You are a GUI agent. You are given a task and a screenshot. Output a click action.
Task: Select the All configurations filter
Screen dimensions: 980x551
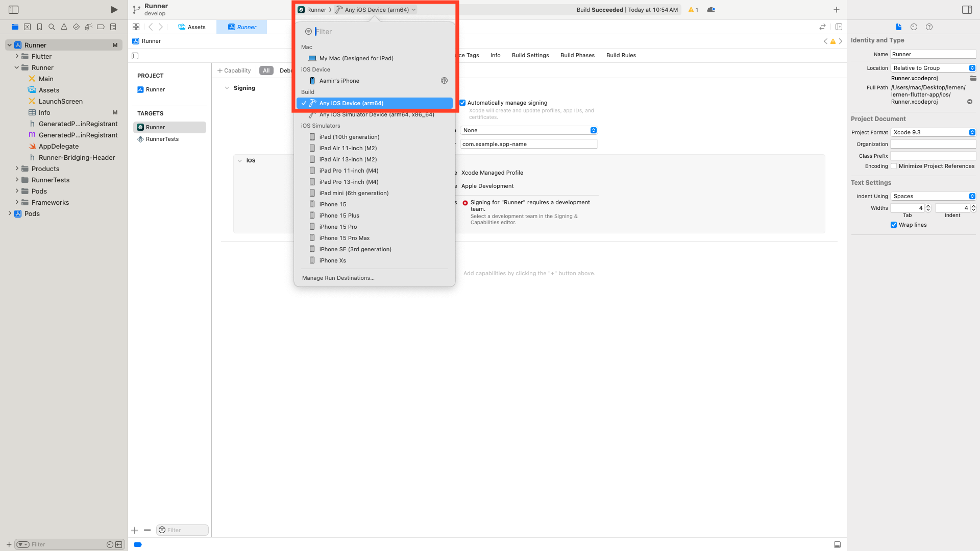(266, 70)
